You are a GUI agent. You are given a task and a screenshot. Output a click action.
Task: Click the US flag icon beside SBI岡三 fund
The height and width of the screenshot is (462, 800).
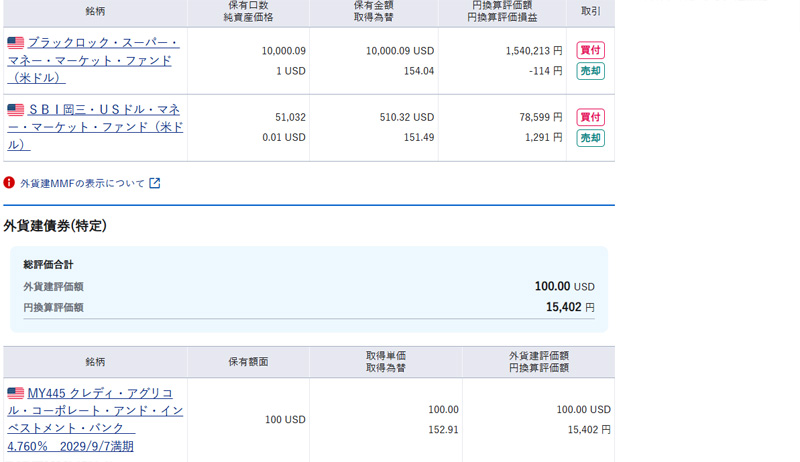pyautogui.click(x=15, y=110)
